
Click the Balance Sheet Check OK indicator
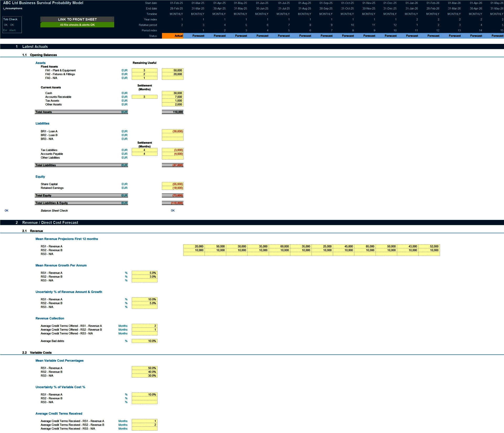click(x=172, y=210)
